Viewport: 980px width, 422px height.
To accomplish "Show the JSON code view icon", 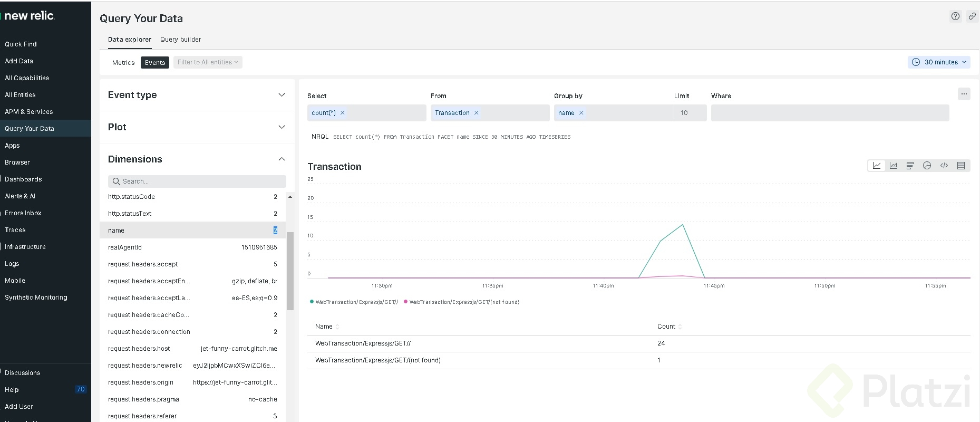I will 944,166.
